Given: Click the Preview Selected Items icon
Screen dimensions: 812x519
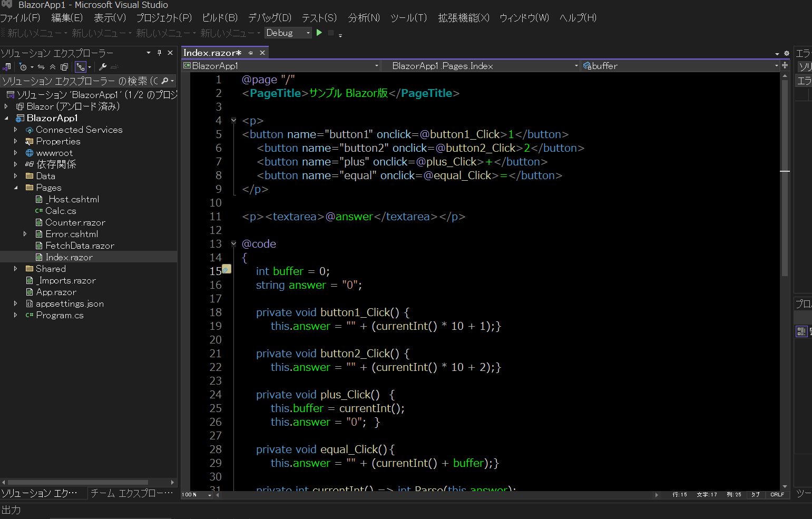Looking at the screenshot, I should [x=114, y=67].
